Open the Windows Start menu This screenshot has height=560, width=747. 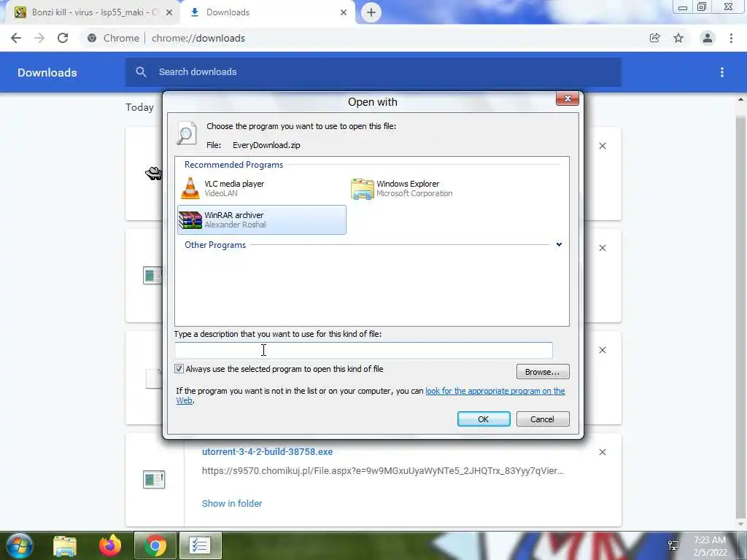point(20,545)
